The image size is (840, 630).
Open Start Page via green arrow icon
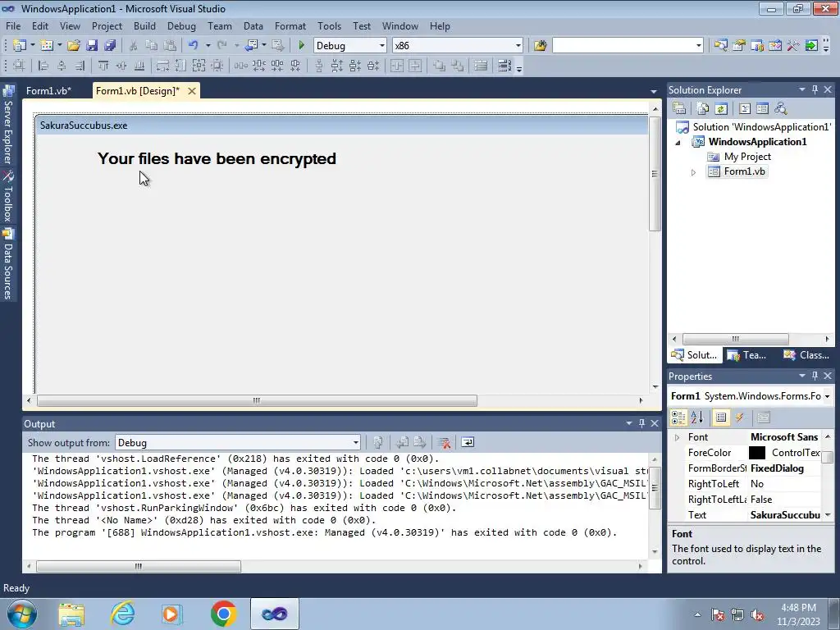click(811, 46)
